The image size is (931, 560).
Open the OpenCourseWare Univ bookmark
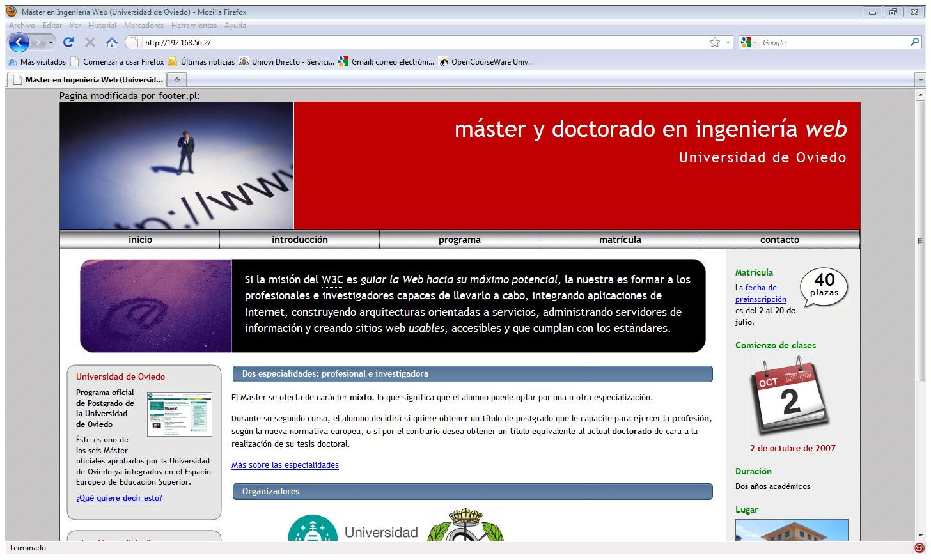[x=486, y=62]
